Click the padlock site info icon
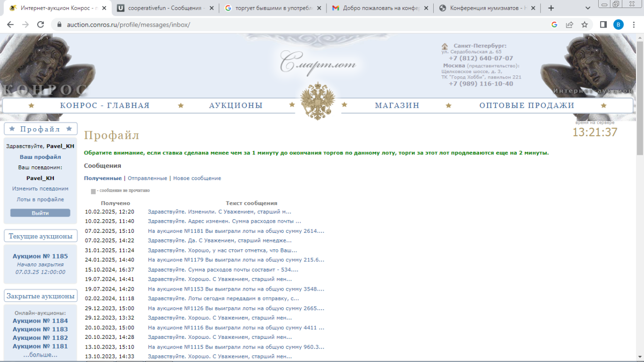 pos(59,25)
